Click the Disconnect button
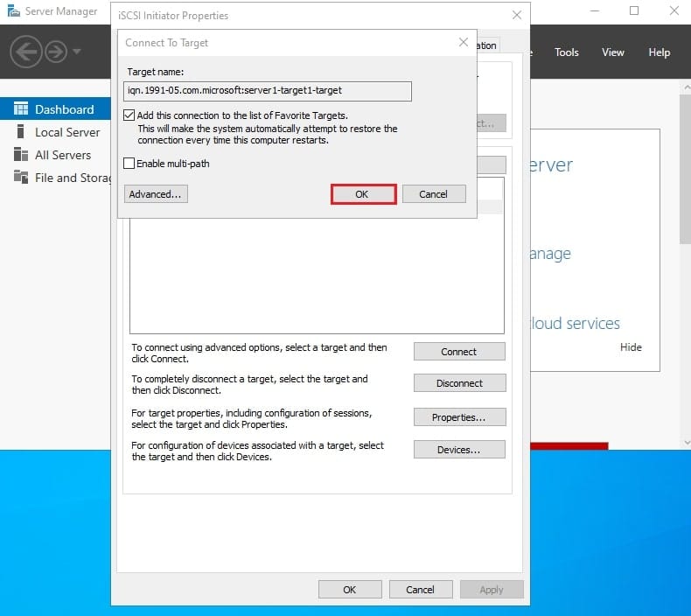The width and height of the screenshot is (691, 616). (459, 383)
